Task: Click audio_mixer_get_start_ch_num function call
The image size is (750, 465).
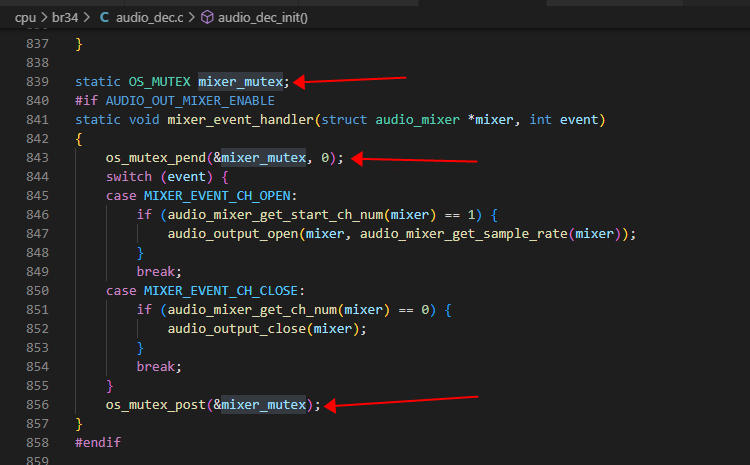Action: coord(275,215)
